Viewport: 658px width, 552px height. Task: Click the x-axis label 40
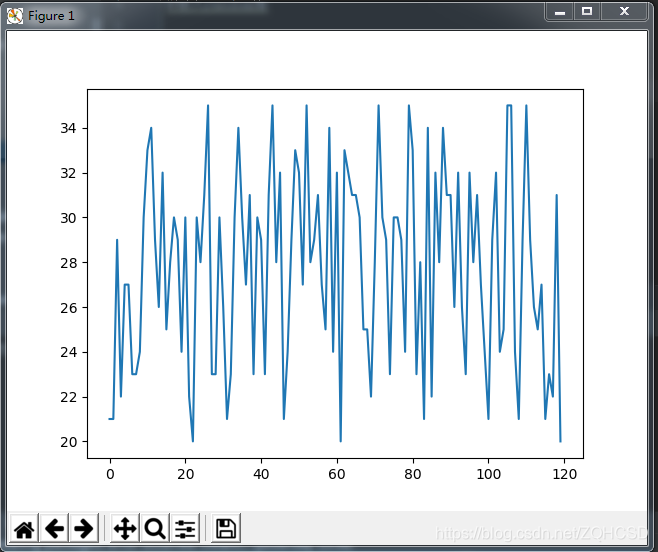(261, 474)
